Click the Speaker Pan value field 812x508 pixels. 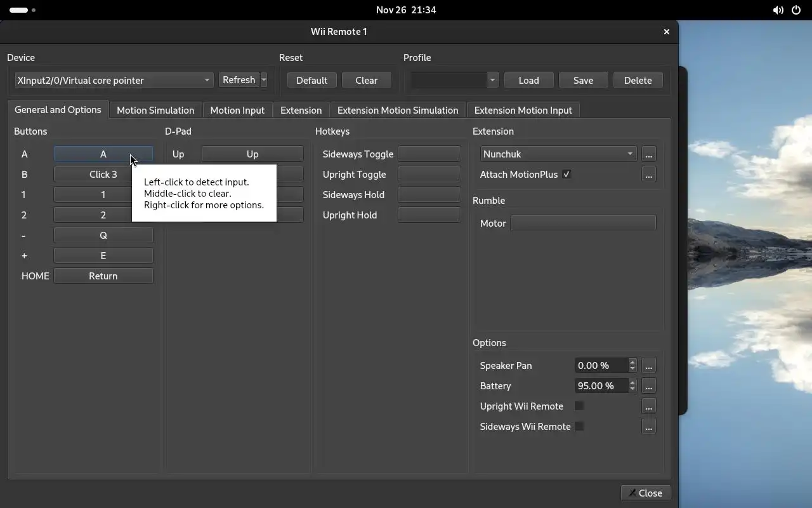coord(601,365)
